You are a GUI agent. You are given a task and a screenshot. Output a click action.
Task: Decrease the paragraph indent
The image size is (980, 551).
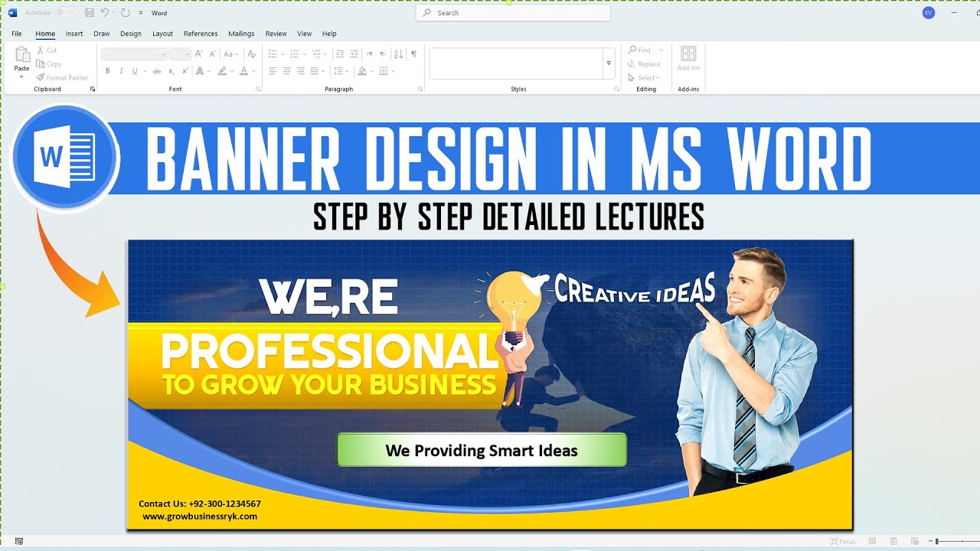coord(340,54)
